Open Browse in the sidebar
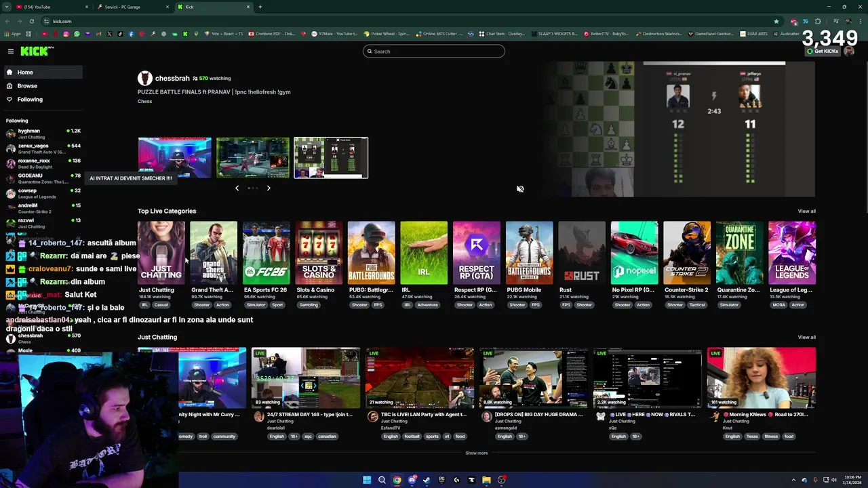The width and height of the screenshot is (868, 488). 42,86
